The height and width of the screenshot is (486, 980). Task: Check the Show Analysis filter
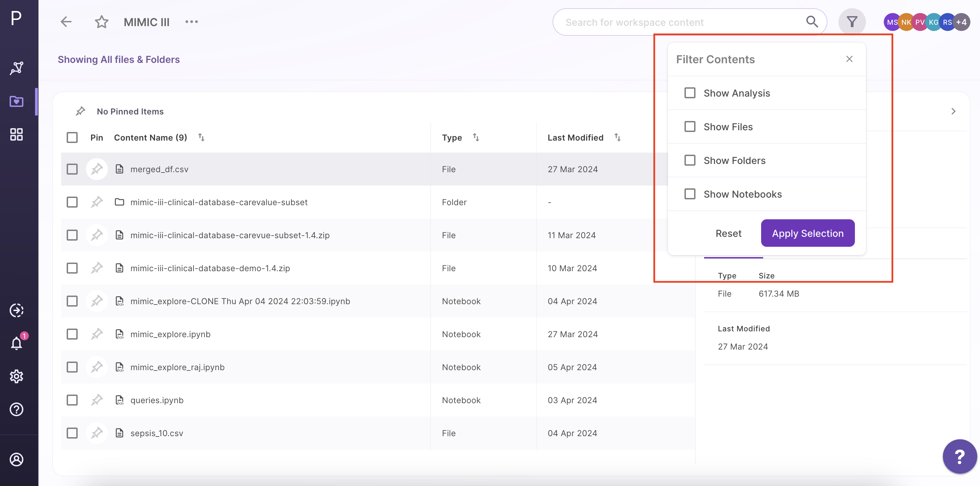click(690, 93)
